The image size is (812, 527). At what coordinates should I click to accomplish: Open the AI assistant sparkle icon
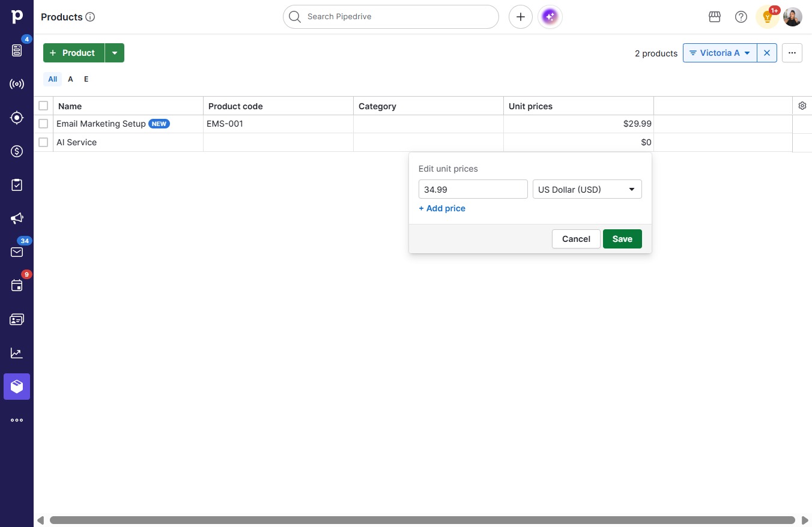pos(550,17)
